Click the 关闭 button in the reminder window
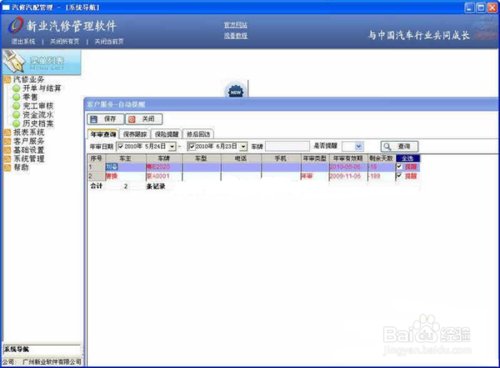 click(144, 119)
